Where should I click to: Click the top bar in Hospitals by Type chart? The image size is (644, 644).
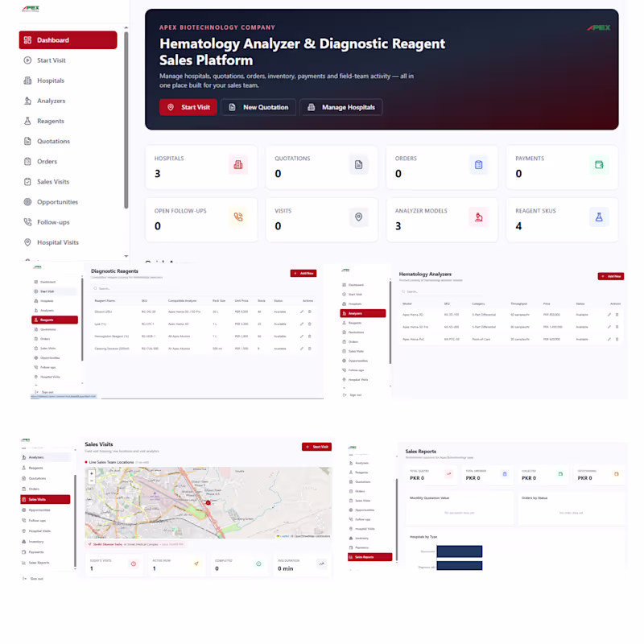tap(460, 551)
